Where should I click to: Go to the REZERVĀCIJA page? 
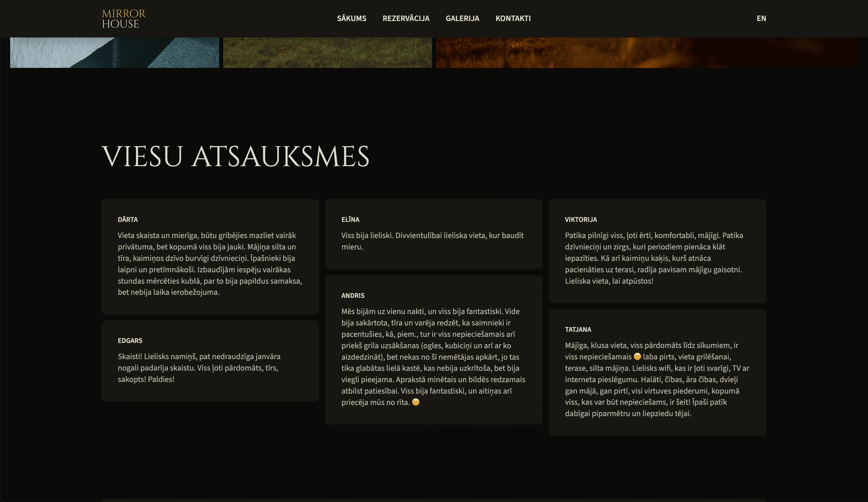[x=406, y=18]
